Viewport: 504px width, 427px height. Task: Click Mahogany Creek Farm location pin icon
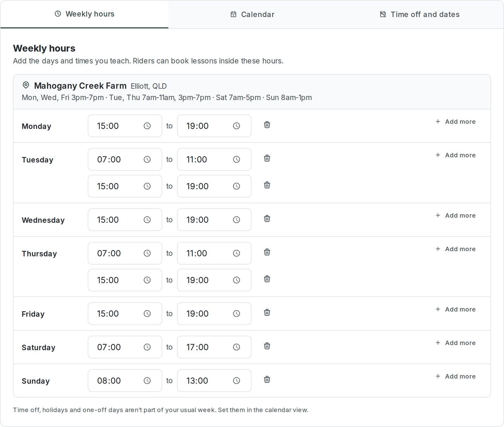tap(26, 85)
